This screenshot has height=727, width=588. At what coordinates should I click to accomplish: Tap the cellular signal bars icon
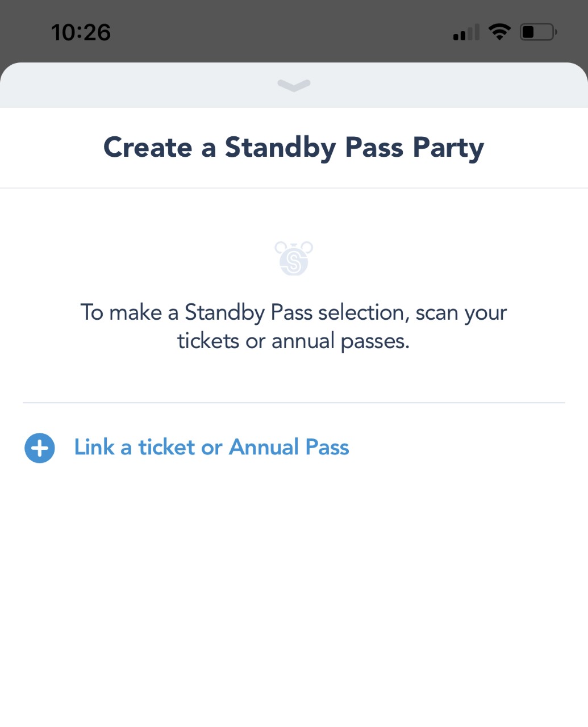[x=466, y=33]
